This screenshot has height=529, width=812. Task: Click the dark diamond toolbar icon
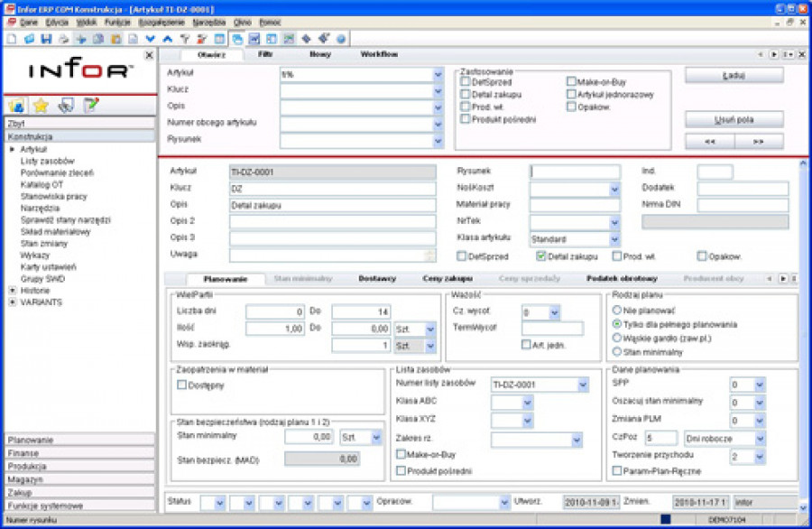click(x=306, y=39)
